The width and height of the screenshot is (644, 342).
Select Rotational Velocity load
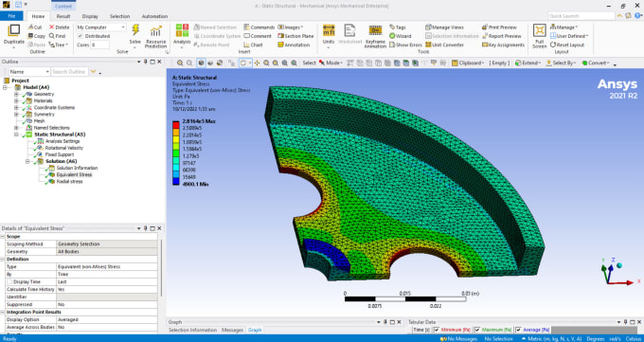[64, 148]
